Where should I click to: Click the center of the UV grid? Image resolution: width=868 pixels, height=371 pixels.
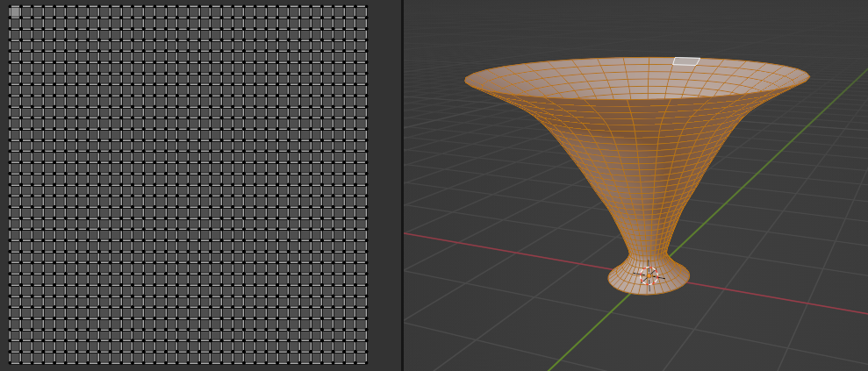[x=188, y=184]
